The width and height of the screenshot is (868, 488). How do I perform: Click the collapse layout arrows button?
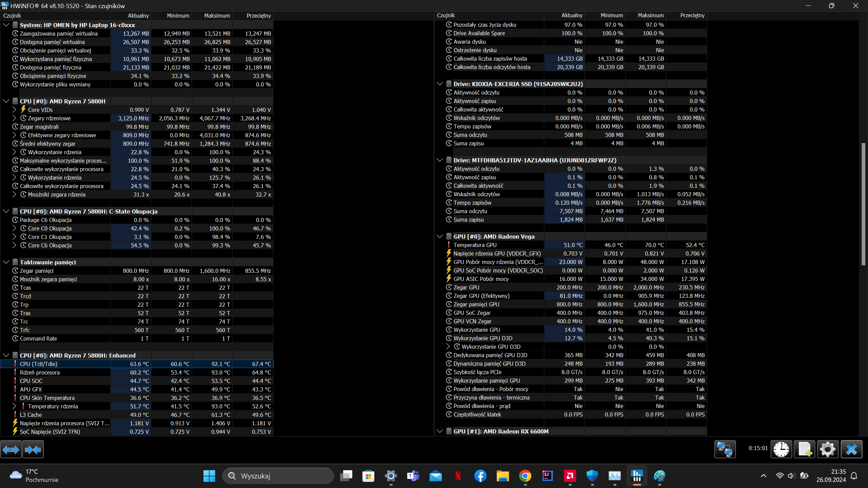(33, 449)
